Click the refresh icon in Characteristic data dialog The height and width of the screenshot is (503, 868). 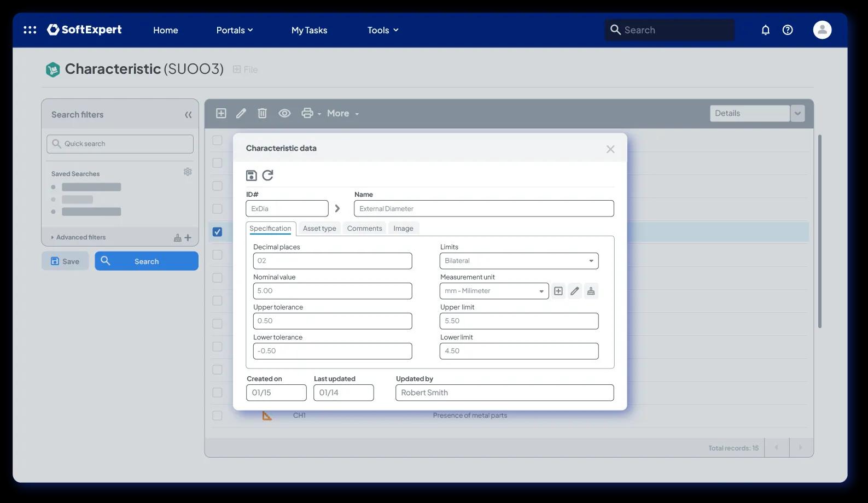[x=267, y=176]
